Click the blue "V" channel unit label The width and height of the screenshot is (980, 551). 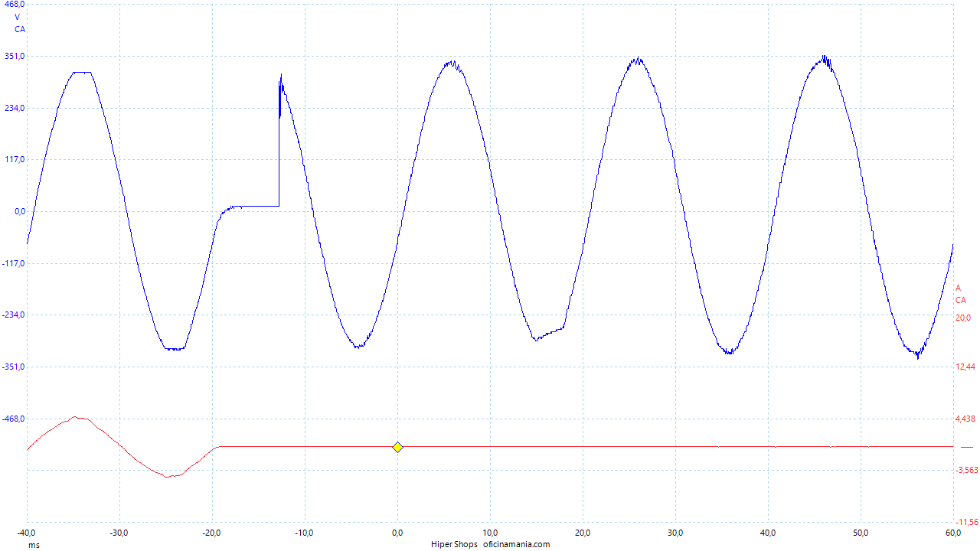18,17
